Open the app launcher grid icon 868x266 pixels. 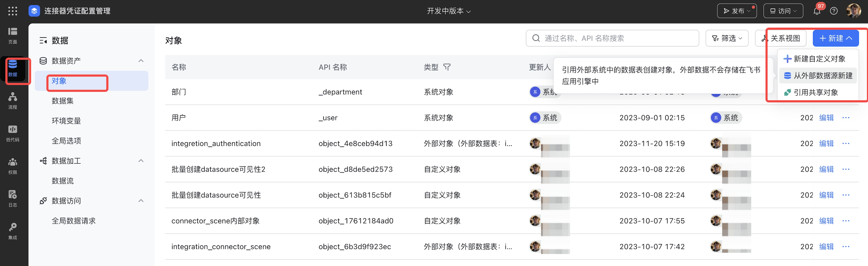pyautogui.click(x=12, y=11)
